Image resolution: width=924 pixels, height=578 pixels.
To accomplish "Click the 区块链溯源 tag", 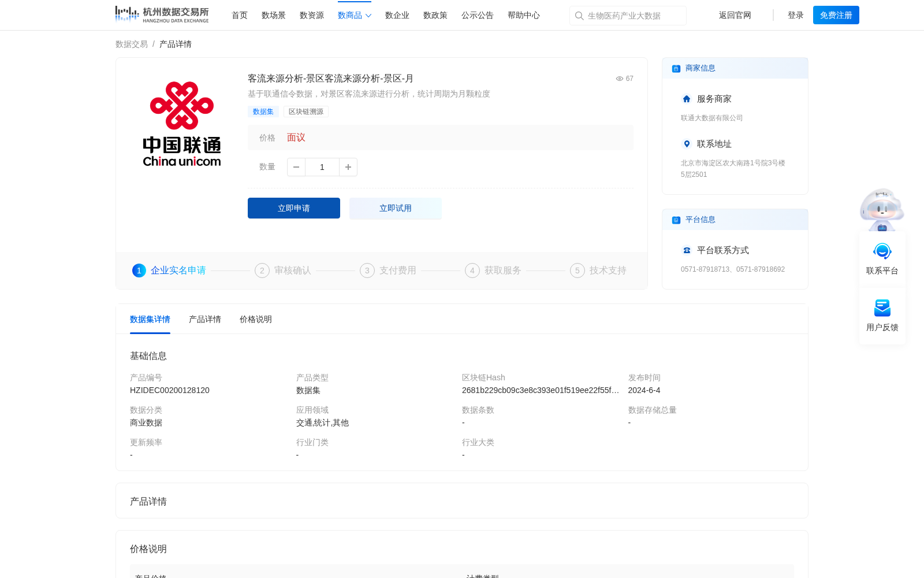I will pyautogui.click(x=306, y=112).
